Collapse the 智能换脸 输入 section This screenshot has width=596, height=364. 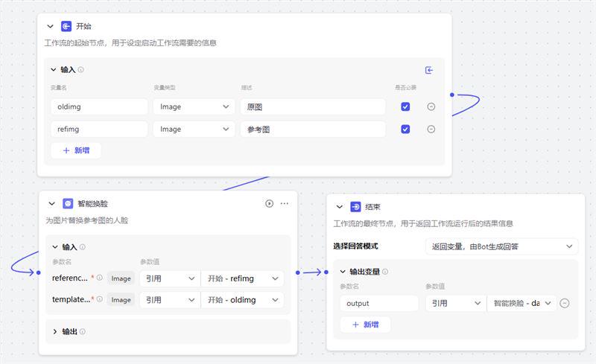55,247
